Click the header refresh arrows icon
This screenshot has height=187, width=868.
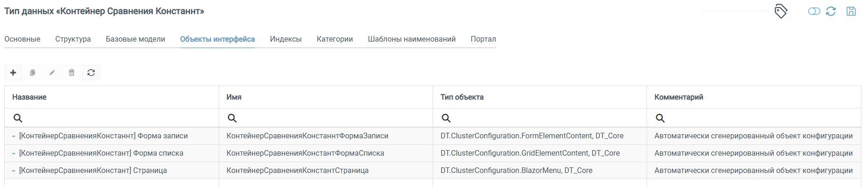(831, 11)
